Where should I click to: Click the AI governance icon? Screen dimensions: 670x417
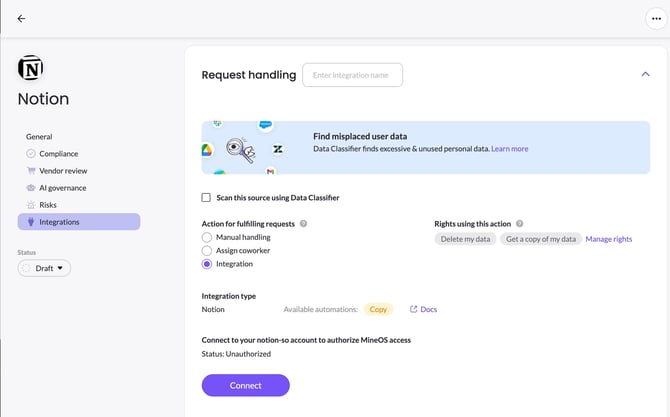click(31, 188)
